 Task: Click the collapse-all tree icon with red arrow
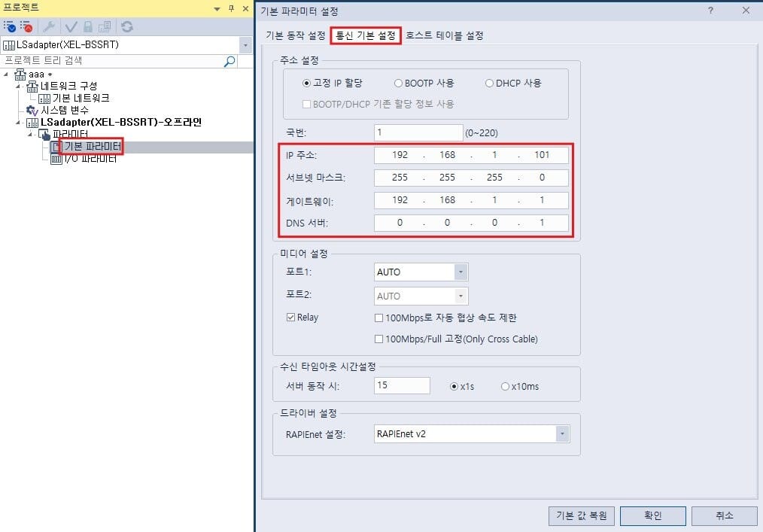(x=27, y=26)
